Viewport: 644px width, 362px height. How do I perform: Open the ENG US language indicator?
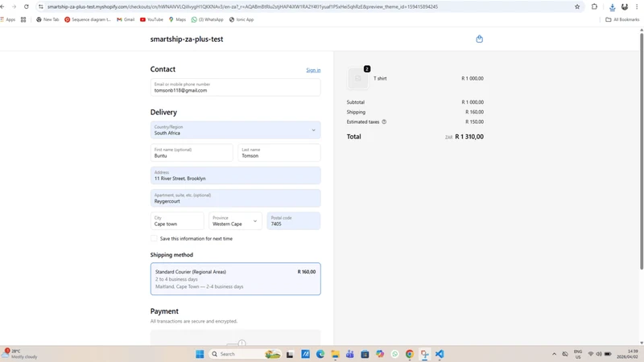578,354
